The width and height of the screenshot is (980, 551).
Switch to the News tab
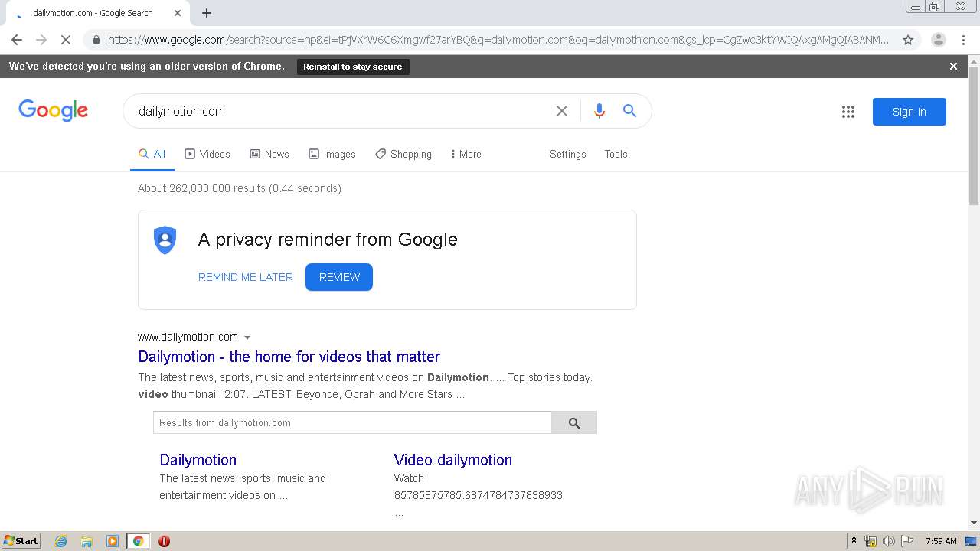pos(269,154)
